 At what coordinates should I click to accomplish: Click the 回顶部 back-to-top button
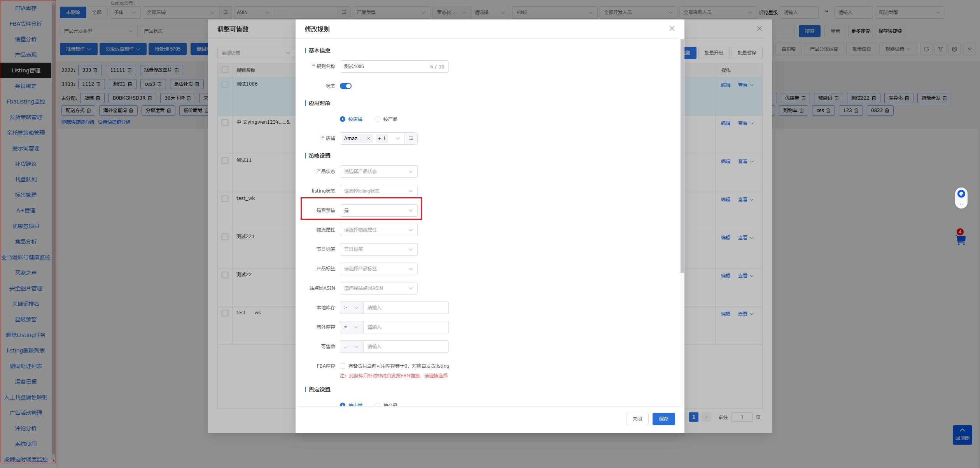pyautogui.click(x=962, y=435)
